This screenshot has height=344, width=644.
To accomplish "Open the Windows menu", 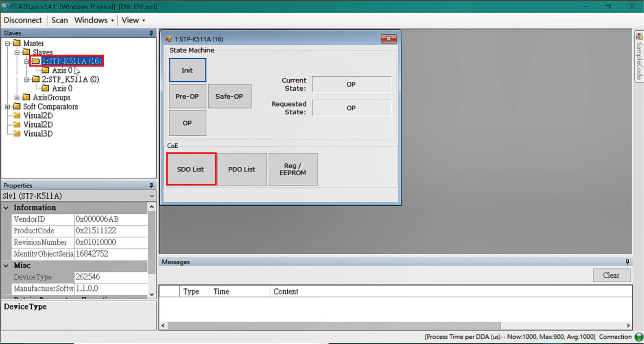I will tap(94, 20).
